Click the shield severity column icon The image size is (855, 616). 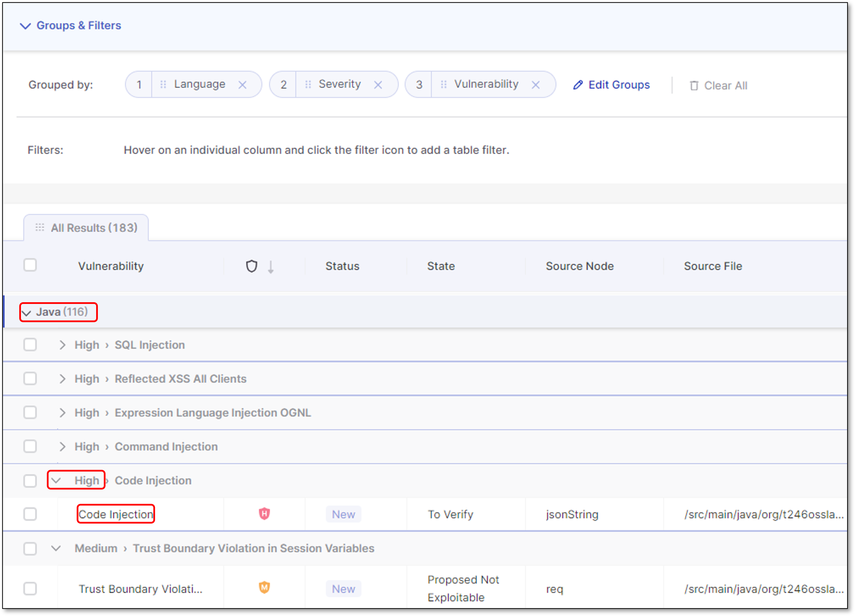coord(251,266)
